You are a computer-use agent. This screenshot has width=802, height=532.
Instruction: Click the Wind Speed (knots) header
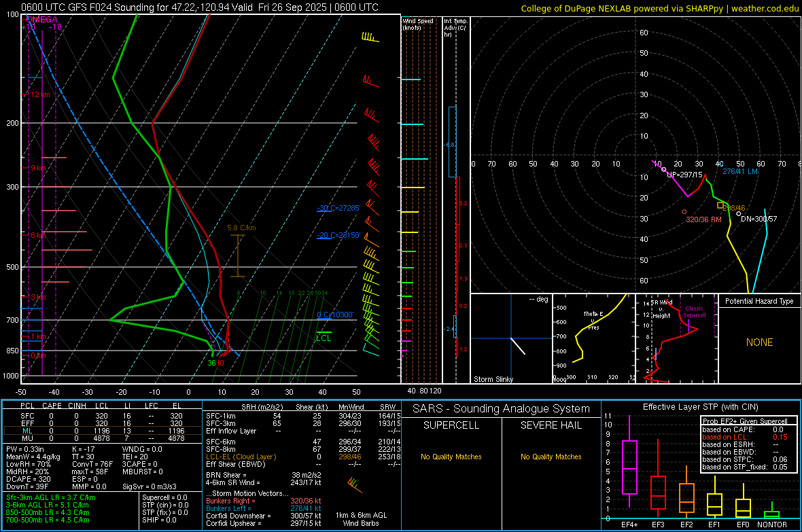tap(418, 24)
